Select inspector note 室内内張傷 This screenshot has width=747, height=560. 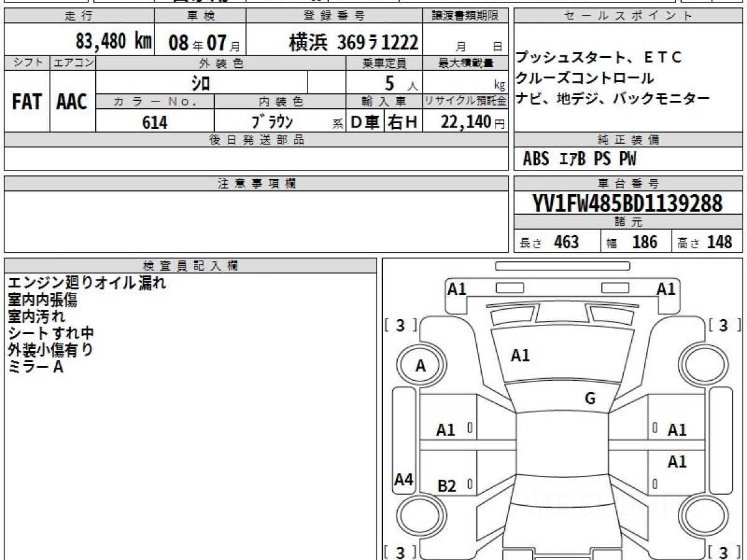pyautogui.click(x=42, y=300)
